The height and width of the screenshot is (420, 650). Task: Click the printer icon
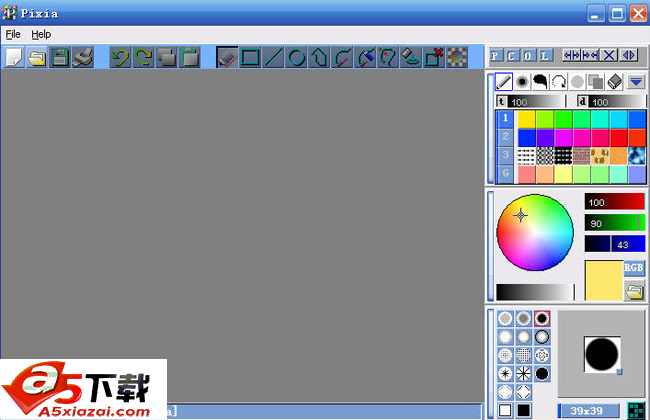[83, 57]
